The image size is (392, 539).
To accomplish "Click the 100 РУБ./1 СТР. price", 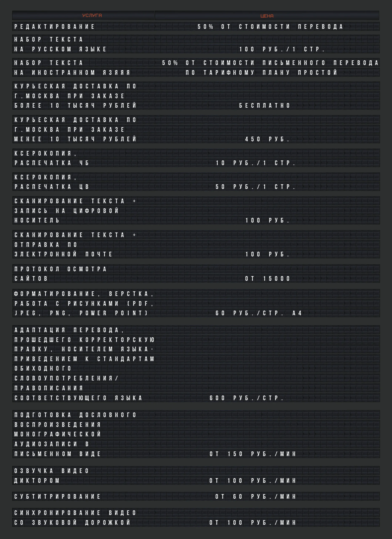I will [x=282, y=49].
